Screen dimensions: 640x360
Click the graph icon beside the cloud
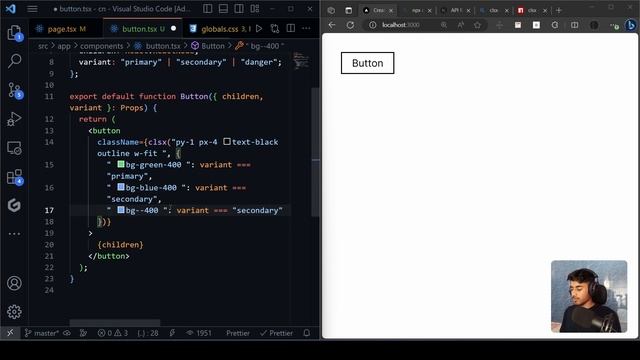(83, 333)
